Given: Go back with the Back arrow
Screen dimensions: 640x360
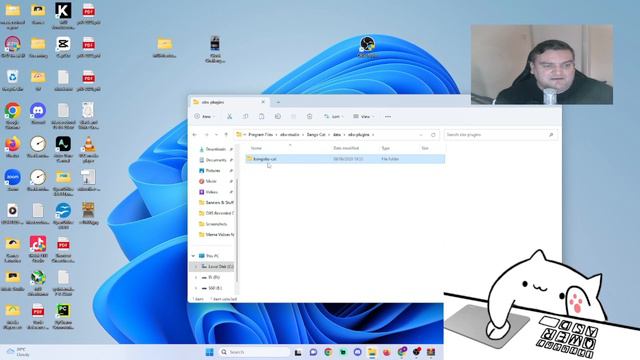Looking at the screenshot, I should pos(195,135).
